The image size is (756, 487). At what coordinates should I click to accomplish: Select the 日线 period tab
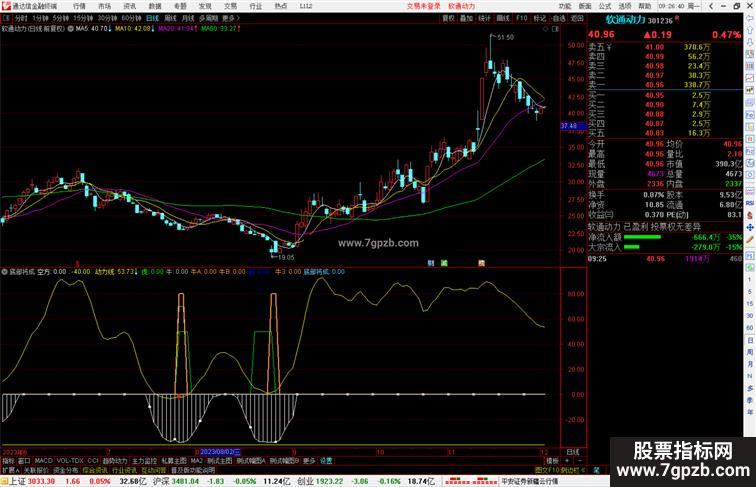tap(152, 18)
